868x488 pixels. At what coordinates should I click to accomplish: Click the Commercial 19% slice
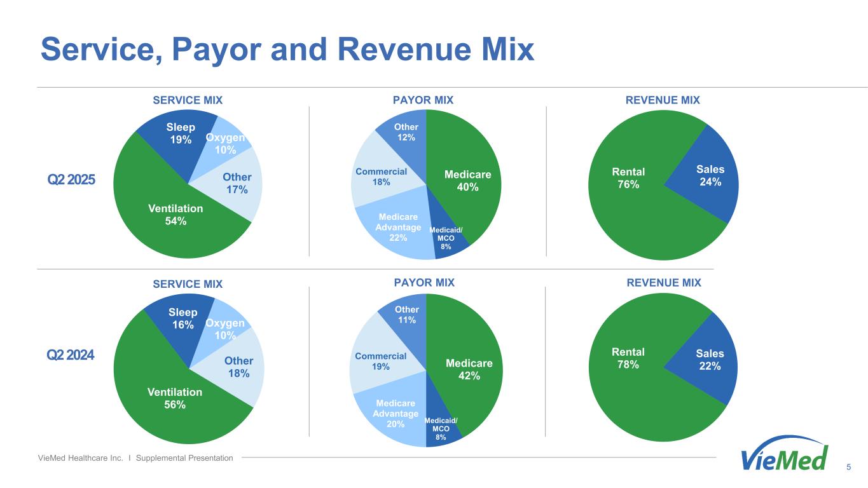point(379,362)
